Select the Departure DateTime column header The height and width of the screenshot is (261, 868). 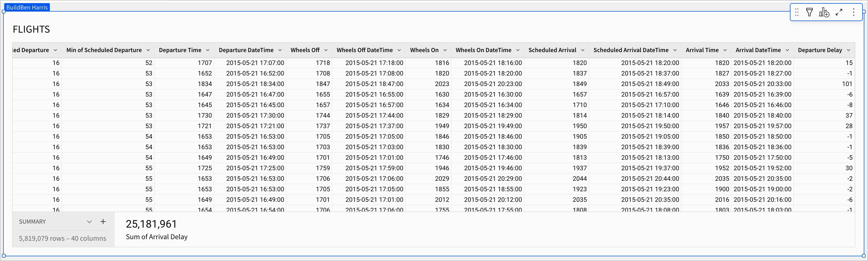click(246, 50)
